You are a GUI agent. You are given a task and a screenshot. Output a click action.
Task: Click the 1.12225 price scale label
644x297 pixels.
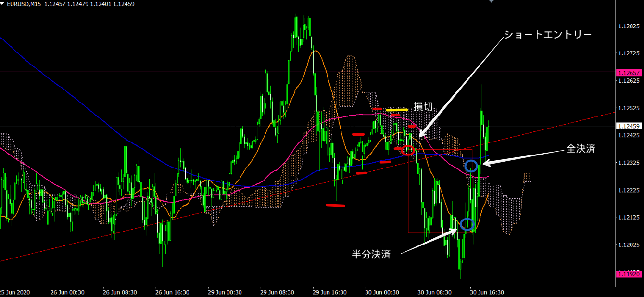(628, 191)
